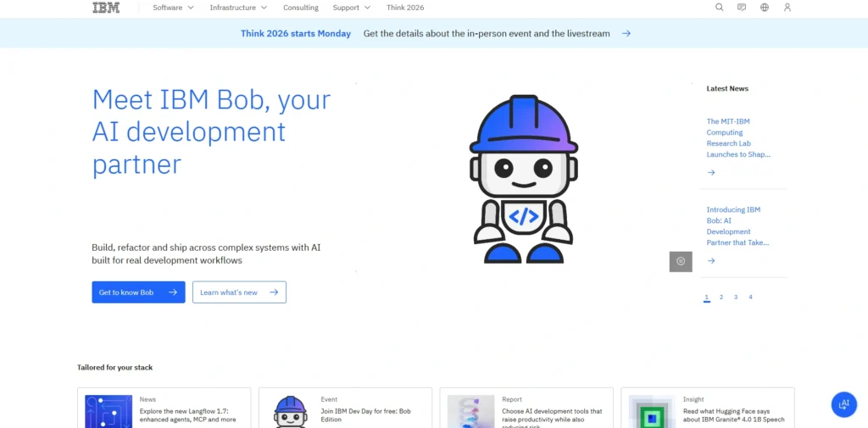The height and width of the screenshot is (428, 868).
Task: Open the AI development tools report thumbnail
Action: [471, 411]
